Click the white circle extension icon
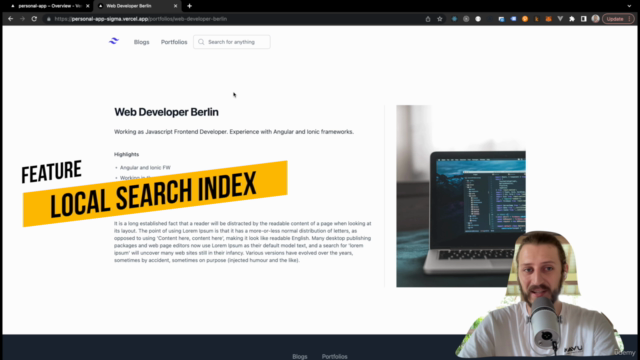640x360 pixels. click(x=478, y=19)
